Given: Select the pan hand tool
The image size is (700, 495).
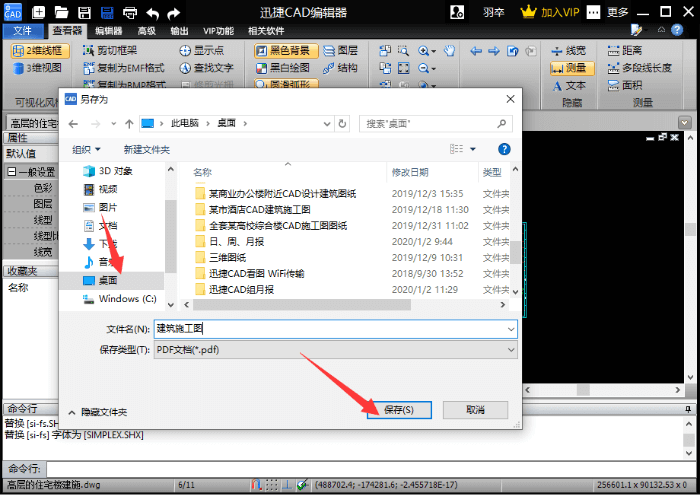Looking at the screenshot, I should coord(449,50).
